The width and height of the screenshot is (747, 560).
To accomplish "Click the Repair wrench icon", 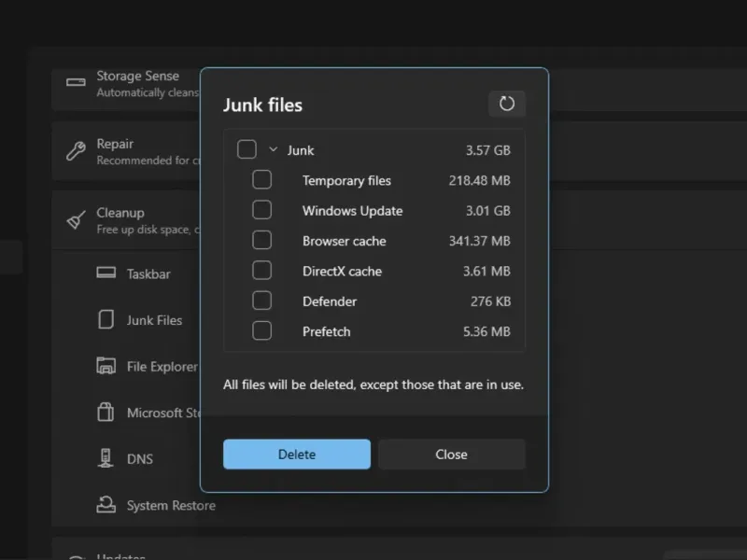I will pyautogui.click(x=76, y=151).
